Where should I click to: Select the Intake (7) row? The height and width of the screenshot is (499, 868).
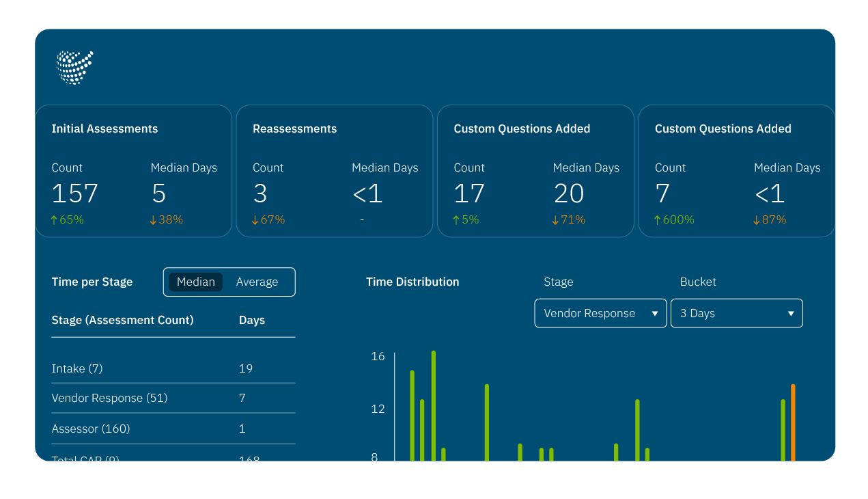173,368
